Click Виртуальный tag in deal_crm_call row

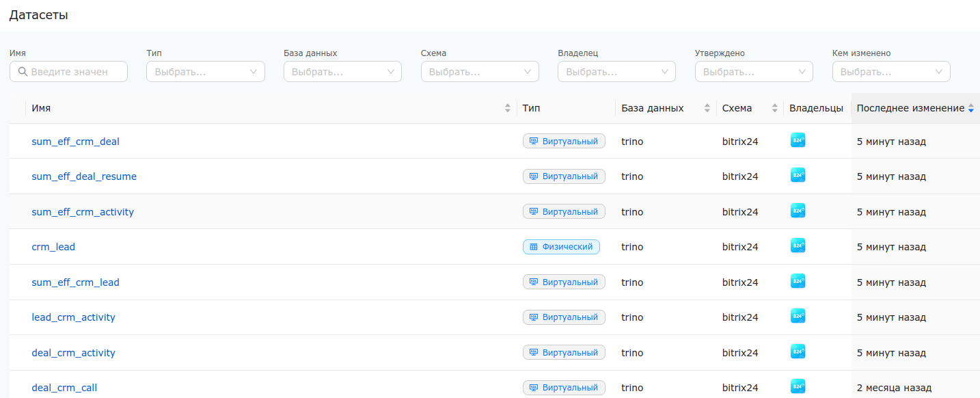[564, 388]
